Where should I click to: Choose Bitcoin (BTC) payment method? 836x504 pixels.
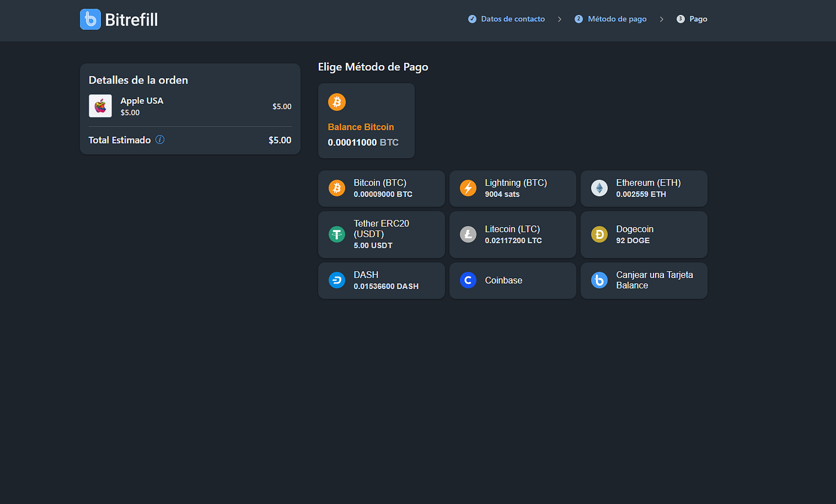coord(382,189)
